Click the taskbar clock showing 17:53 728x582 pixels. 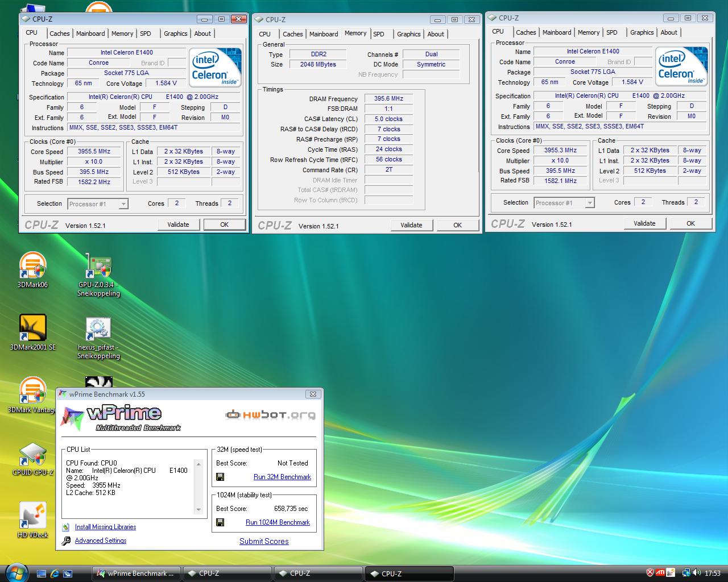click(712, 573)
